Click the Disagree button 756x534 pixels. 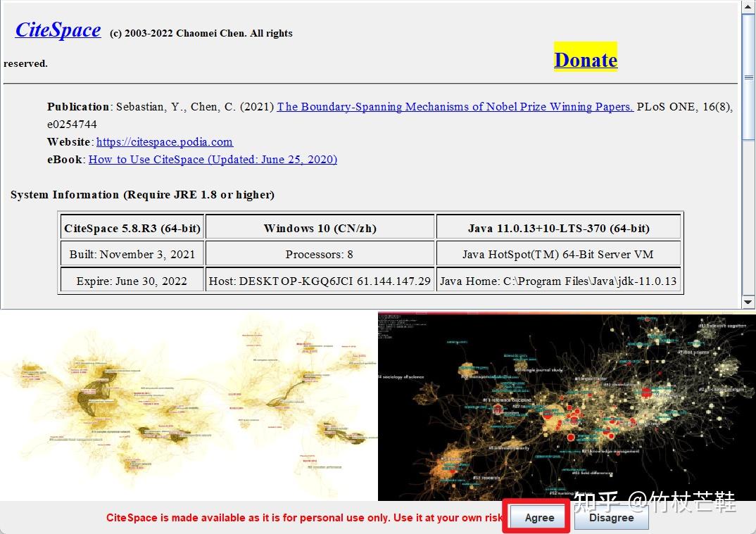point(612,518)
